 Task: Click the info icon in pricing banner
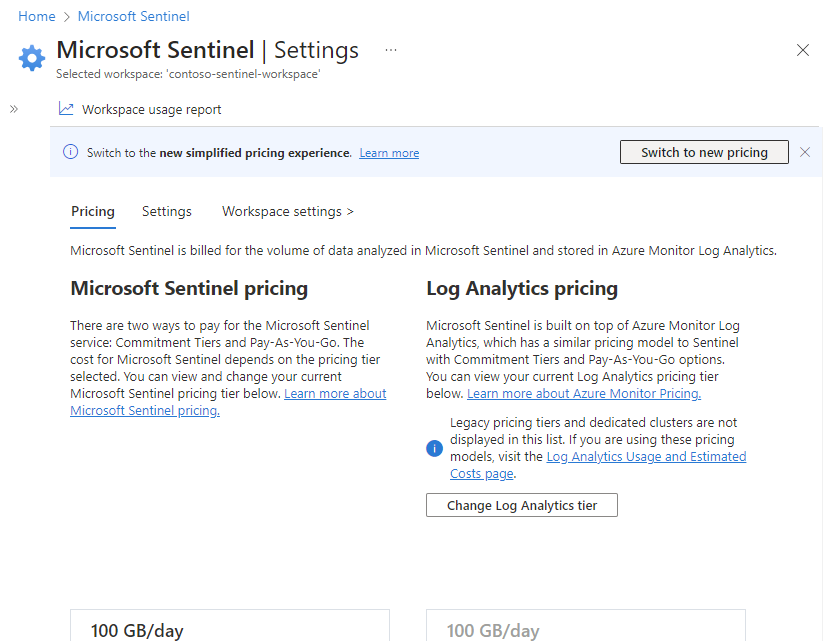pyautogui.click(x=70, y=153)
